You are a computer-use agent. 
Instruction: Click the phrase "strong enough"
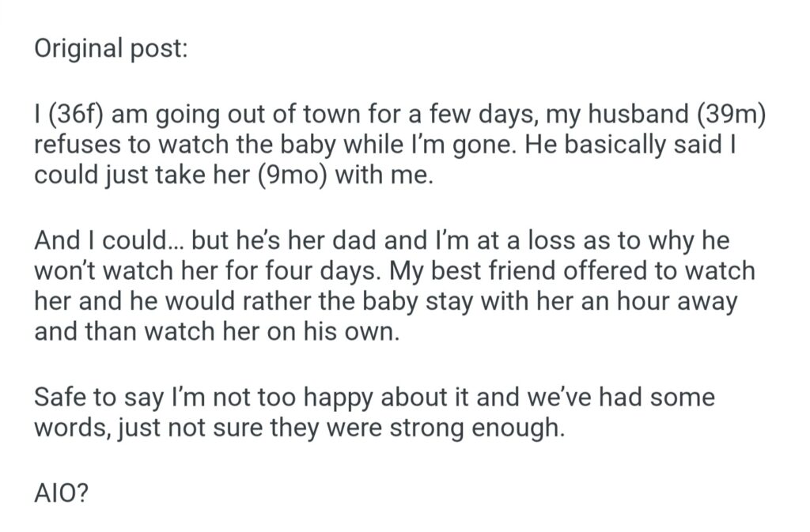[x=473, y=428]
